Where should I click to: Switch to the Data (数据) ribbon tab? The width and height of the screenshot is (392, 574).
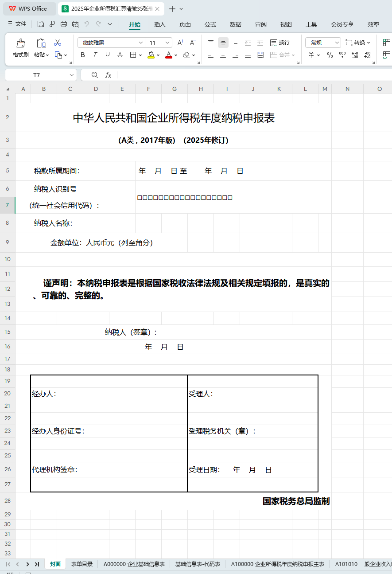[236, 24]
